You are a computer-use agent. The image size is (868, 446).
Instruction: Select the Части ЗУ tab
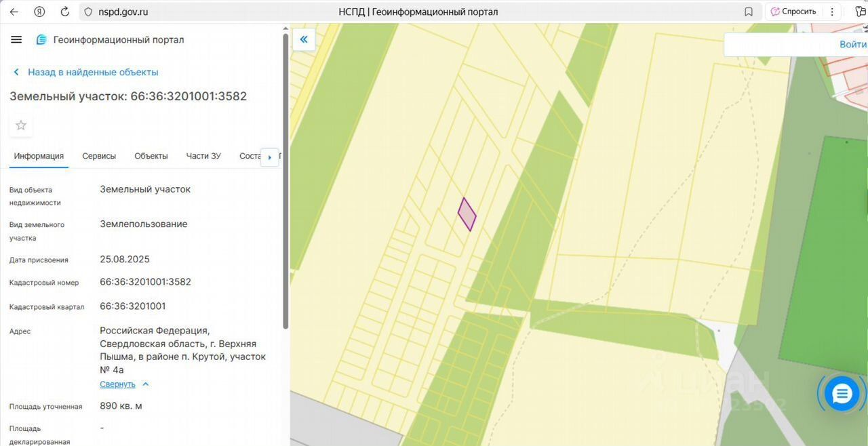[x=203, y=156]
